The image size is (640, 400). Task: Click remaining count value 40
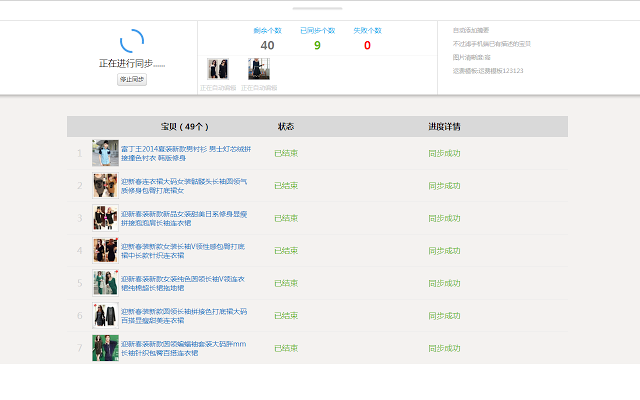pos(267,45)
